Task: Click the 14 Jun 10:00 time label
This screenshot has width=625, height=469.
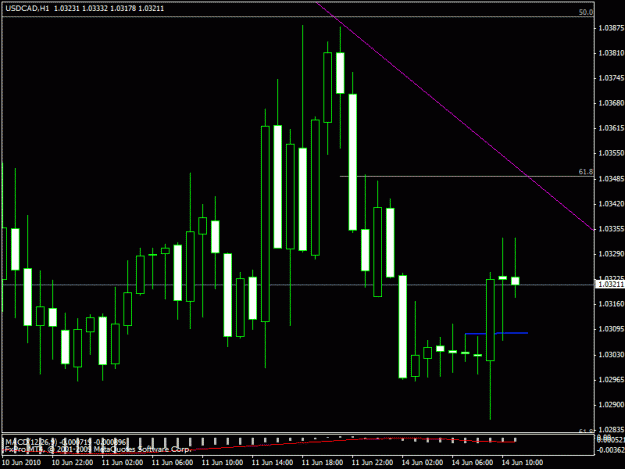Action: pyautogui.click(x=522, y=462)
